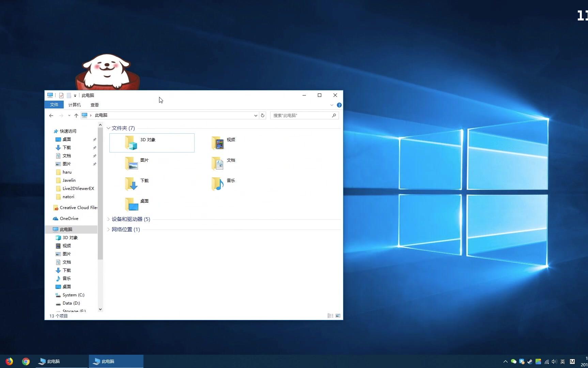588x368 pixels.
Task: Unpin 桌面 from Quick Access
Action: [x=94, y=139]
